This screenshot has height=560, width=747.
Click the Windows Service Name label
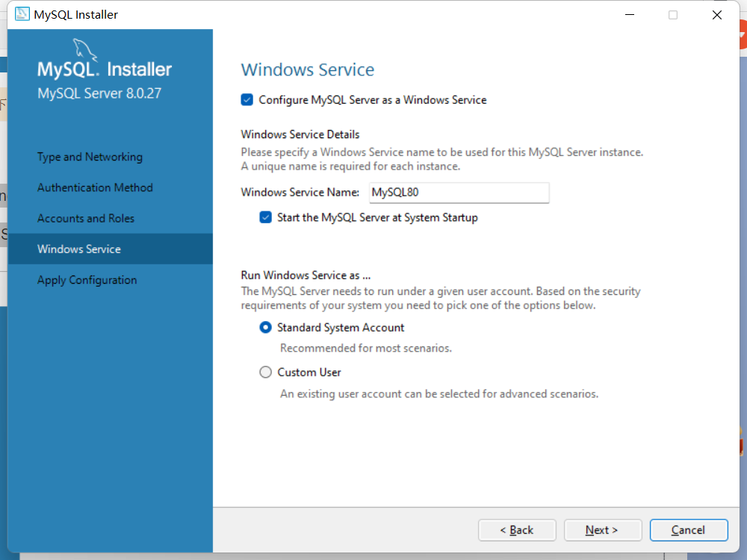pos(300,192)
